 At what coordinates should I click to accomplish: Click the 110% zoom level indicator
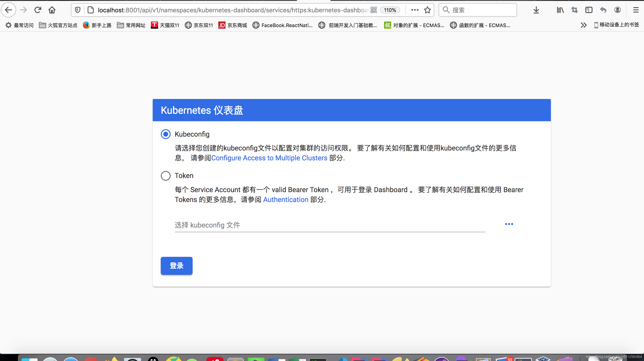390,10
